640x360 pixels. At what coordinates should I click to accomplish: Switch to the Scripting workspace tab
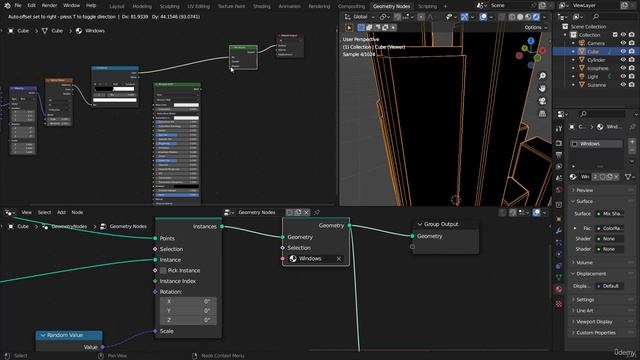pyautogui.click(x=427, y=6)
